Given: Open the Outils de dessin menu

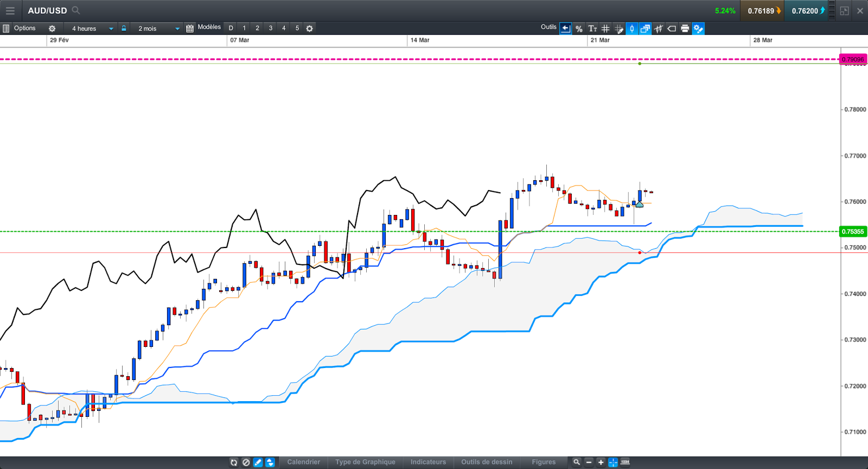Looking at the screenshot, I should point(487,462).
